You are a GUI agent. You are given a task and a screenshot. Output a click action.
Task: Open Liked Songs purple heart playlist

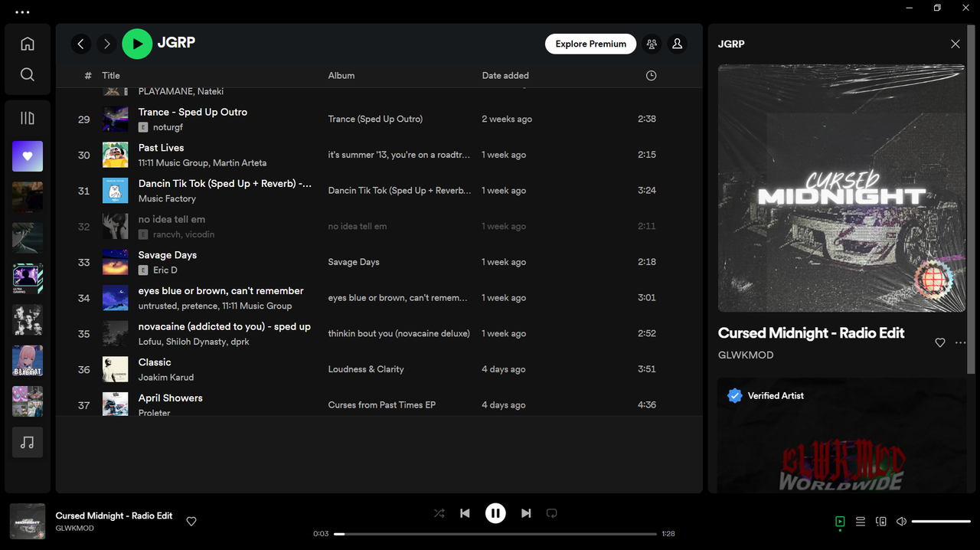click(x=28, y=156)
